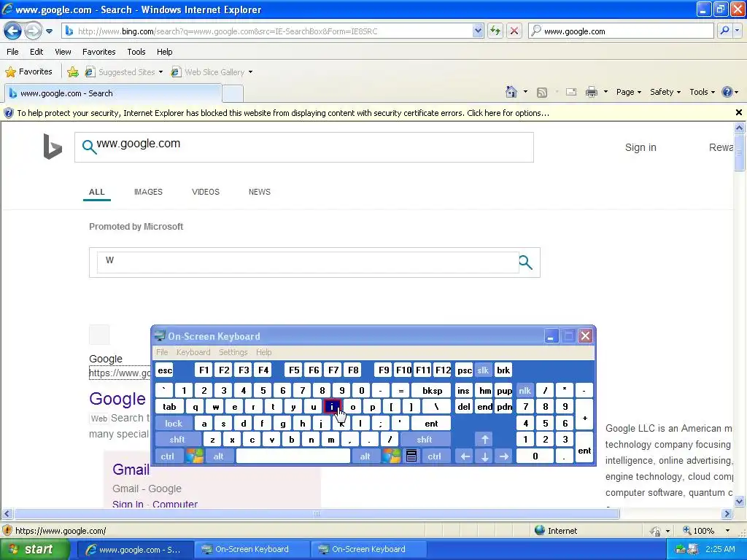Click the up arrow key on On-Screen Keyboard
Image resolution: width=747 pixels, height=560 pixels.
(x=484, y=440)
